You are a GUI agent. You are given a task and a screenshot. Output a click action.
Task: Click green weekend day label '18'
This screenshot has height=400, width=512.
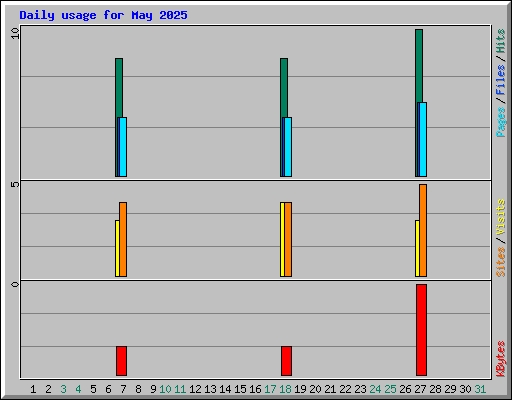point(285,389)
